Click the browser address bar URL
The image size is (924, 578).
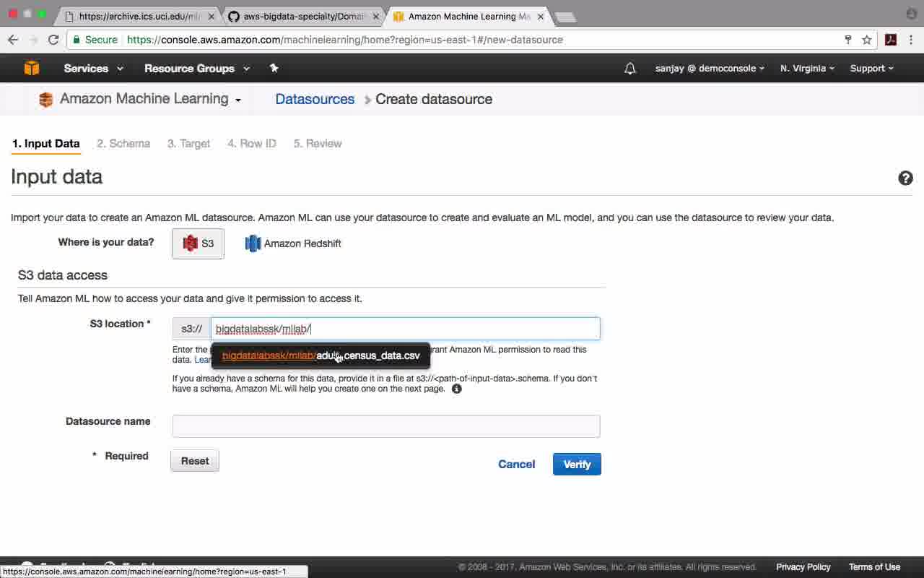(345, 40)
